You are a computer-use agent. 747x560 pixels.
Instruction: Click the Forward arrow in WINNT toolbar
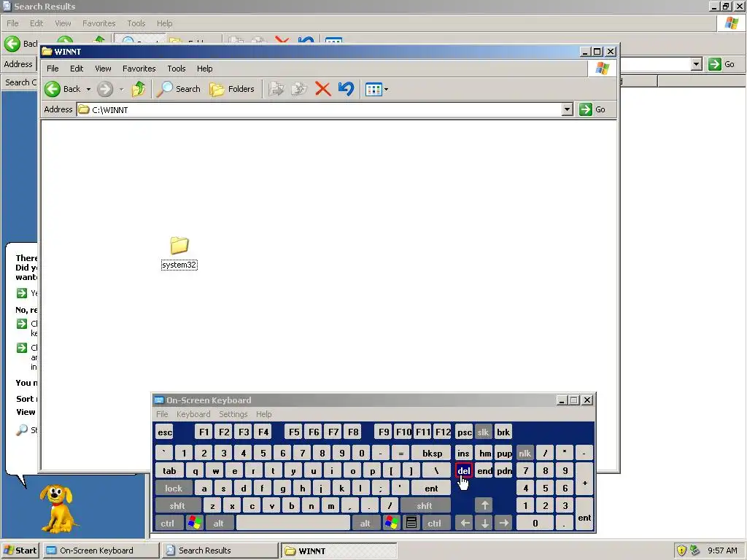pos(105,89)
